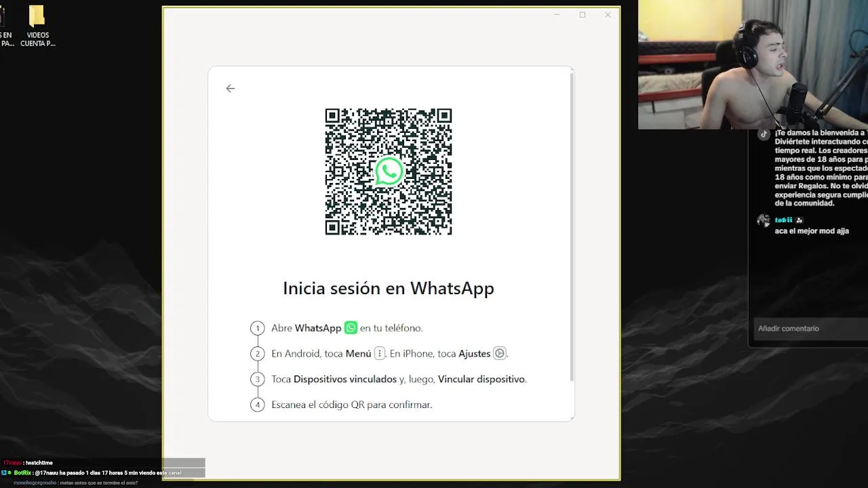Open the VIDEOS CUENTA P... desktop folder
This screenshot has height=488, width=868.
(x=37, y=27)
